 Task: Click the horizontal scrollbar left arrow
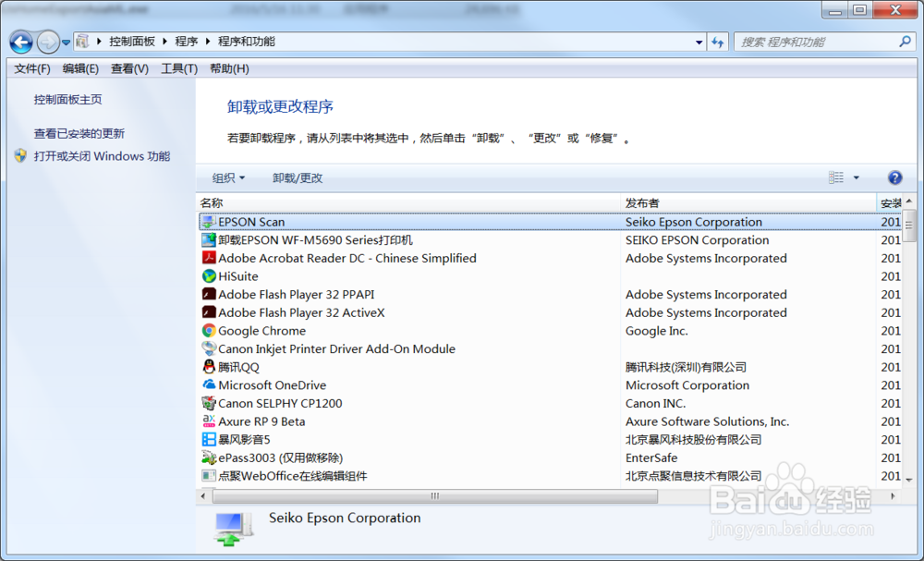(203, 496)
